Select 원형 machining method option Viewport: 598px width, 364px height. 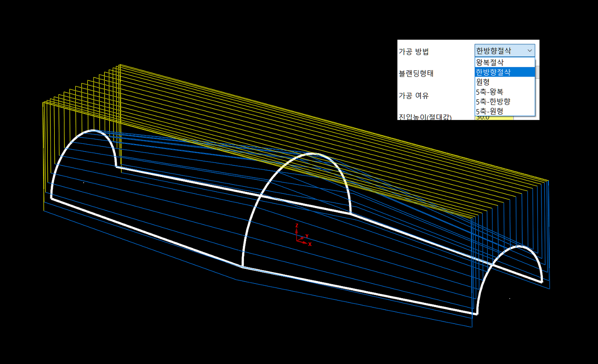(504, 82)
